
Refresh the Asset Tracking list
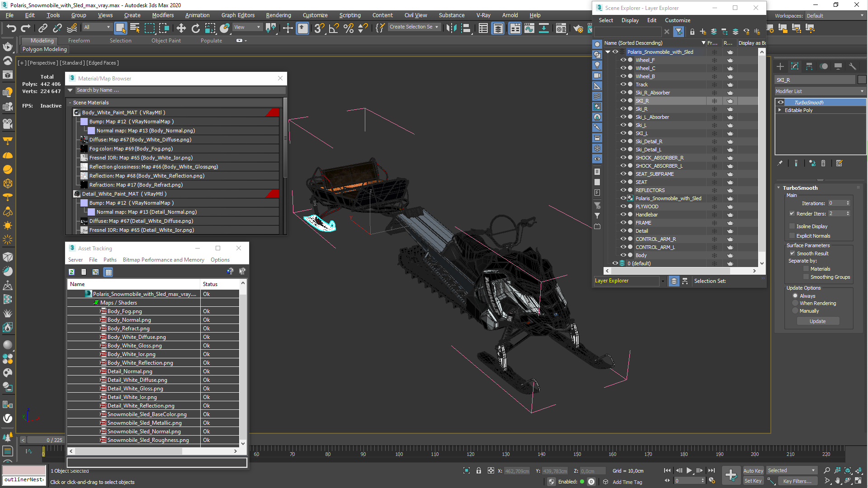[x=71, y=272]
